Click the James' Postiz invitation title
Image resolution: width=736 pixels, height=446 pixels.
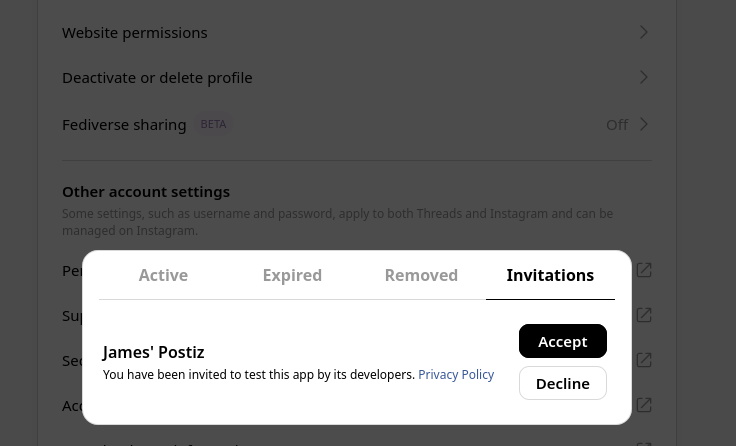click(153, 352)
